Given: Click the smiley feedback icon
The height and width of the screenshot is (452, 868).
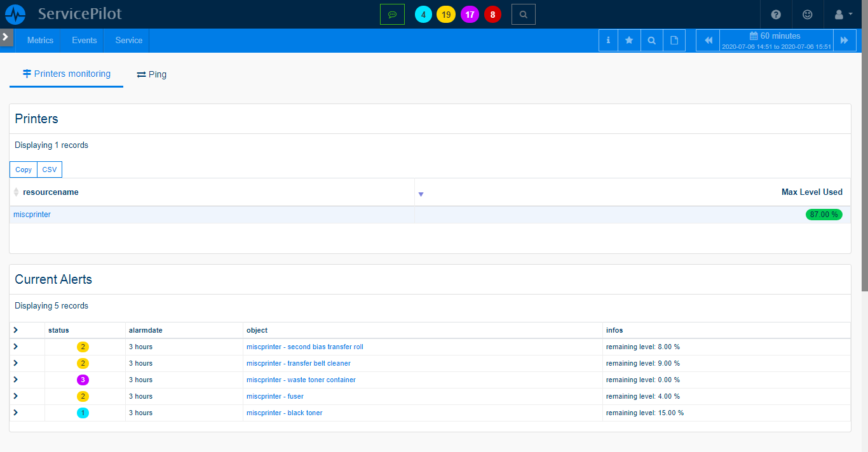Looking at the screenshot, I should pos(807,14).
